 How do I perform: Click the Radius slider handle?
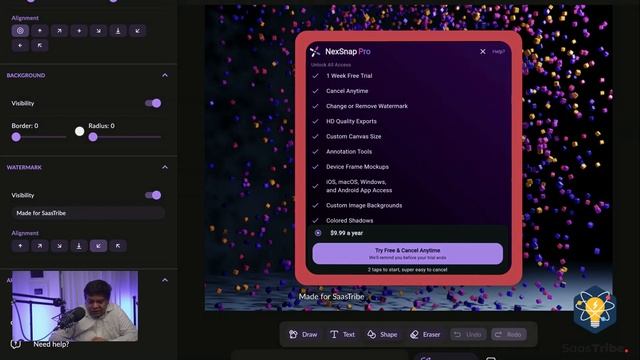(93, 137)
